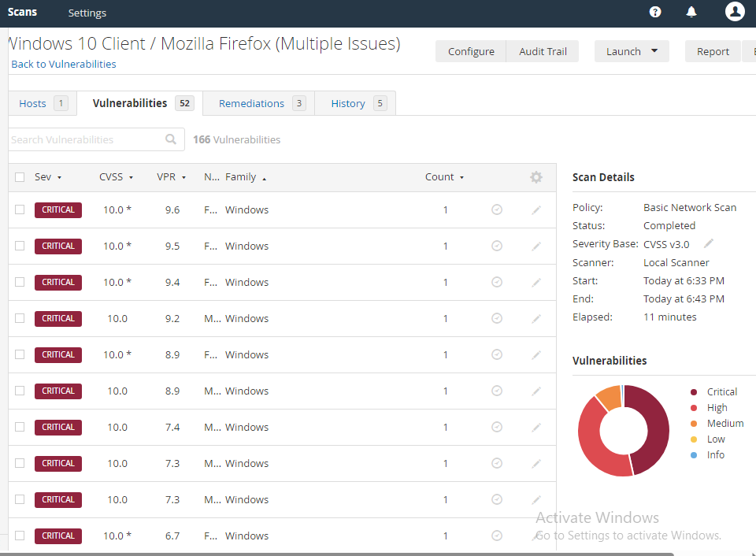
Task: Check the box for the VPR 9.2 row
Action: 20,318
